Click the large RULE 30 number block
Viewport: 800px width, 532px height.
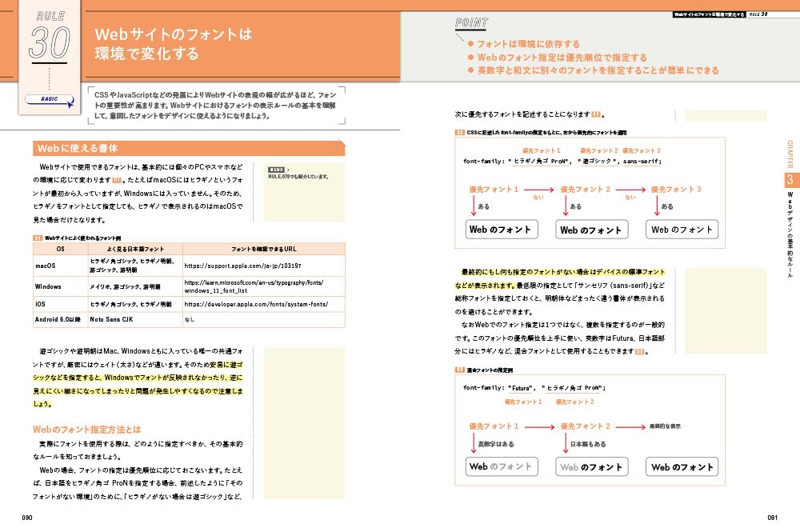point(50,38)
